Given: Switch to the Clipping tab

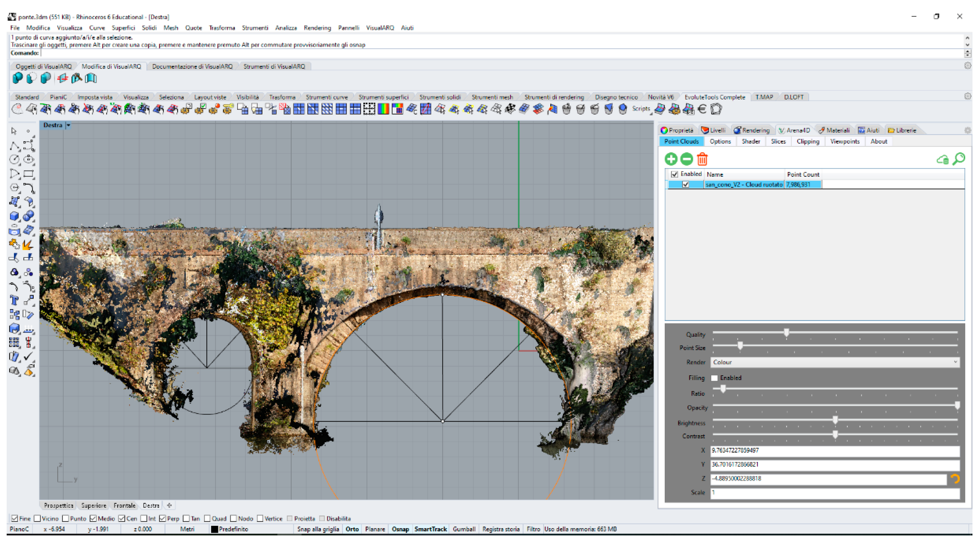Looking at the screenshot, I should pos(808,141).
